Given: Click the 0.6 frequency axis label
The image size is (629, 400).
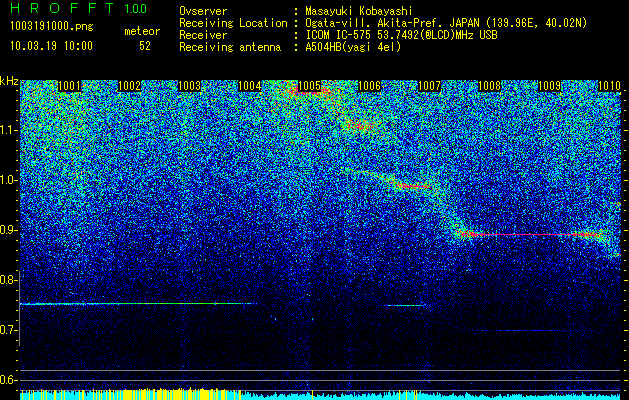Looking at the screenshot, I should tap(8, 380).
